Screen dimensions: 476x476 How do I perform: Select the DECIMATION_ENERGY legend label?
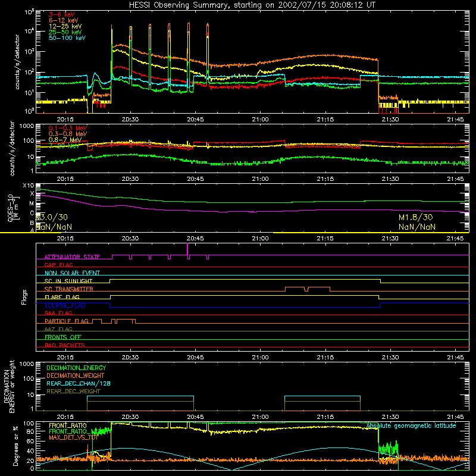(x=76, y=368)
